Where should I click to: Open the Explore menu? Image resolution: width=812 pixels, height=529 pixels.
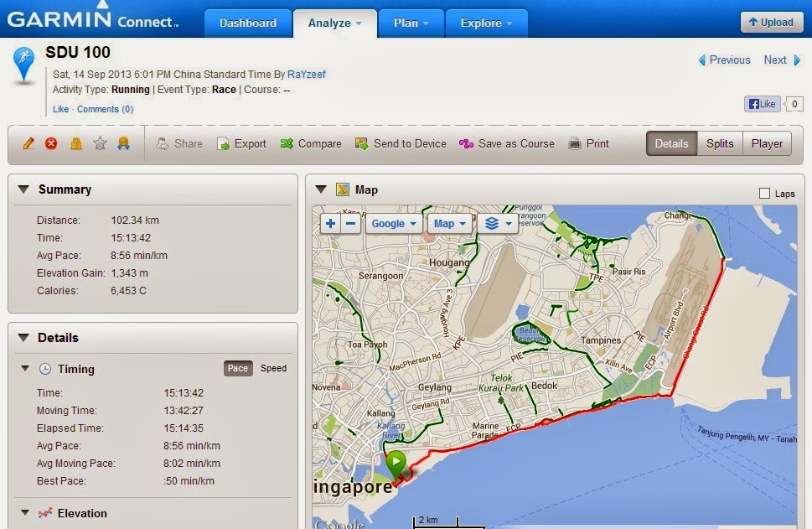pos(487,23)
